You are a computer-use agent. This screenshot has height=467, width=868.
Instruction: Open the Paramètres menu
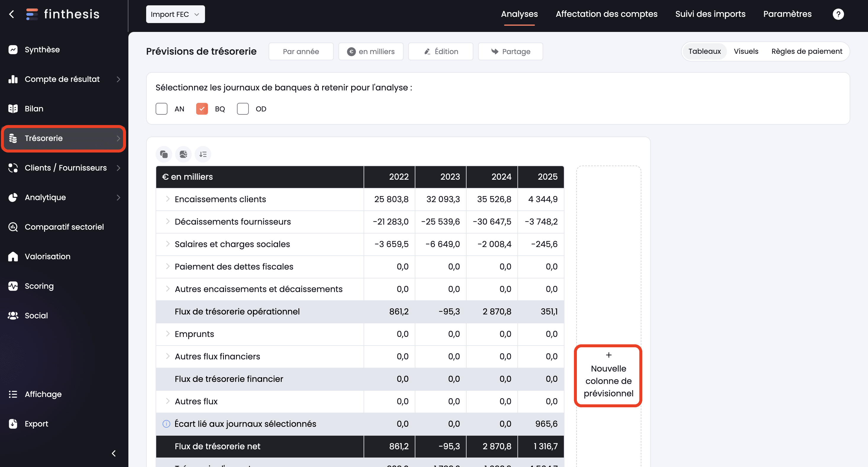click(x=788, y=14)
